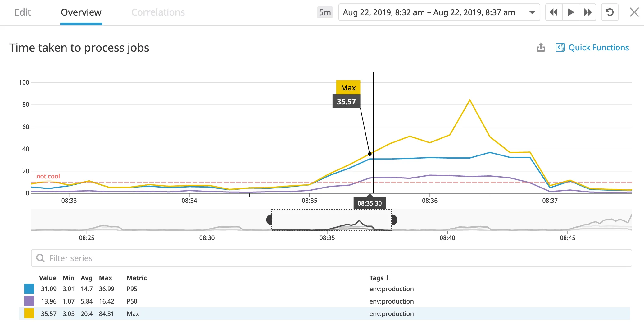Image resolution: width=644 pixels, height=329 pixels.
Task: Click the 5m timeframe badge
Action: point(325,12)
